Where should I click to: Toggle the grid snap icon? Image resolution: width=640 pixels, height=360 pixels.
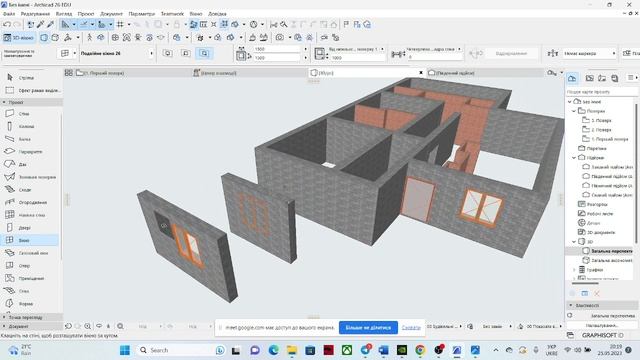120,24
